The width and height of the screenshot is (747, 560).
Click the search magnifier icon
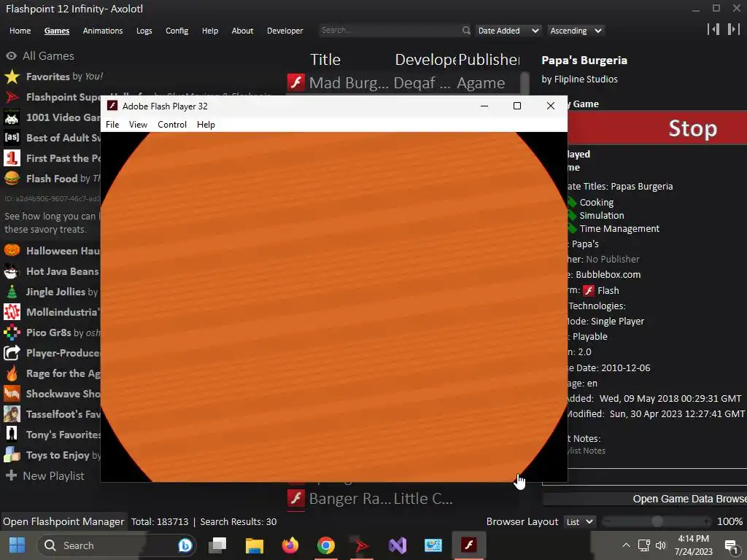(466, 31)
